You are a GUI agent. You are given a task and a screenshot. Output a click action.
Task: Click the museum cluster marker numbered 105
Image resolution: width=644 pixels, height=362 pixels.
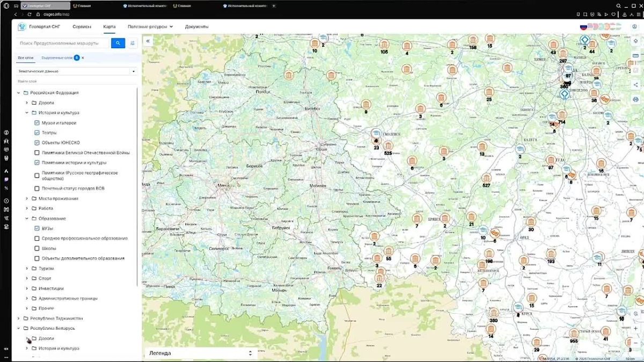click(384, 45)
